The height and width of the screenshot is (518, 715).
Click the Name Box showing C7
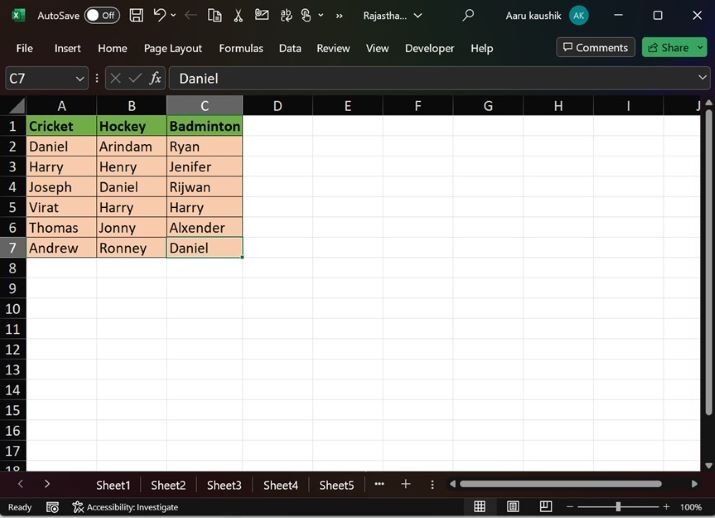[39, 79]
